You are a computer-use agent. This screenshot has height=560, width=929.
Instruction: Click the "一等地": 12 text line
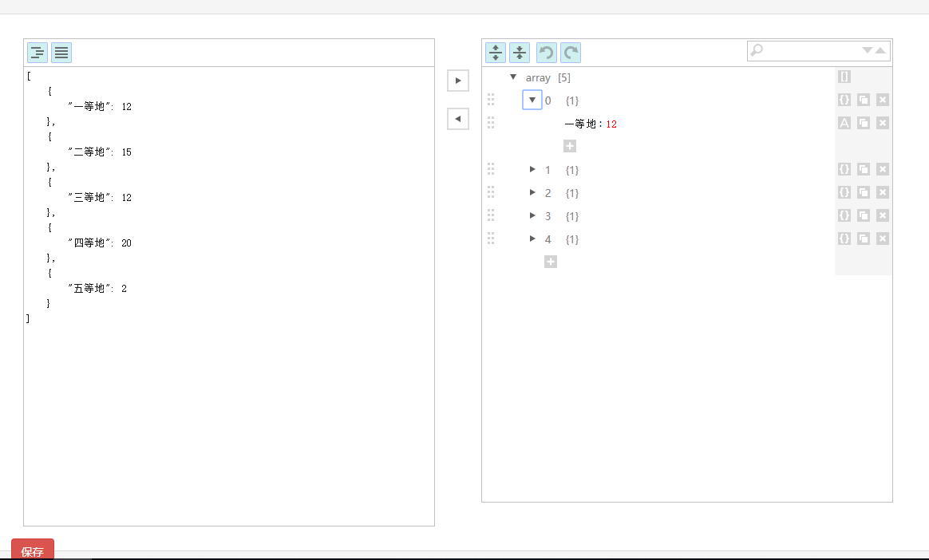100,107
